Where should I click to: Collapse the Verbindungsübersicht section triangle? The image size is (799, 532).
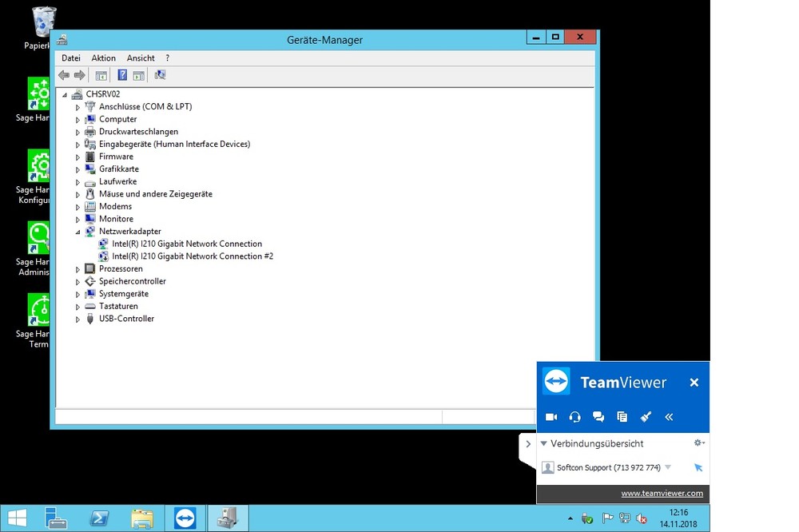coord(544,443)
